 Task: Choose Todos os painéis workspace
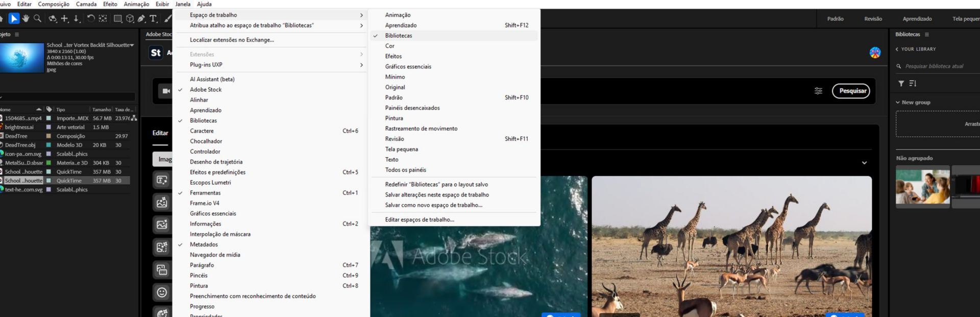click(454, 170)
